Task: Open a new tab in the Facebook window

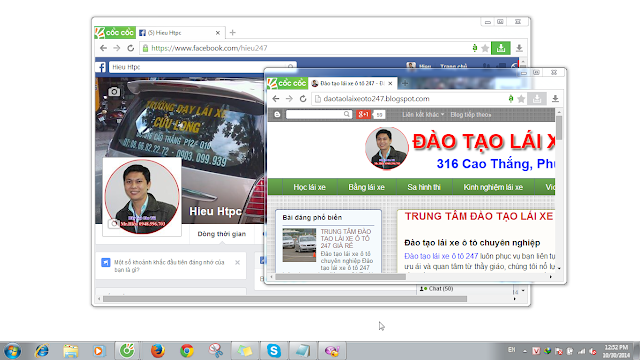Action: [233, 33]
